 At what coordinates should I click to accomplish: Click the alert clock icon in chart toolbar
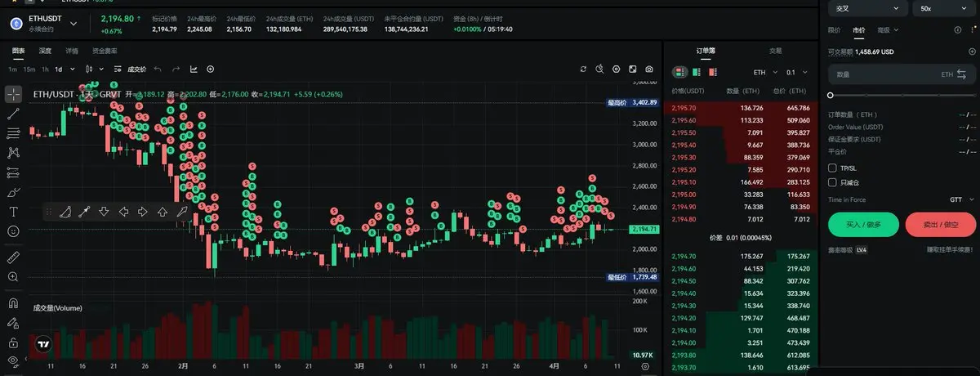click(x=599, y=69)
